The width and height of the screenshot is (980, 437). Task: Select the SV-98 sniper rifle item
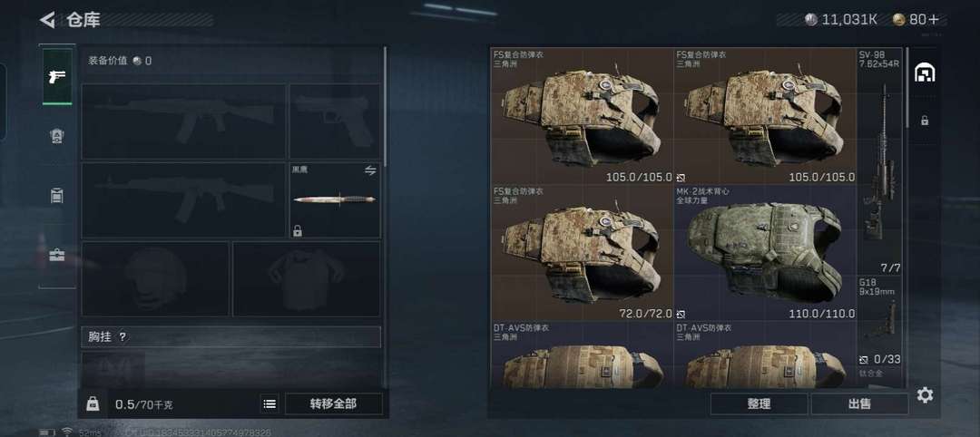tap(879, 162)
